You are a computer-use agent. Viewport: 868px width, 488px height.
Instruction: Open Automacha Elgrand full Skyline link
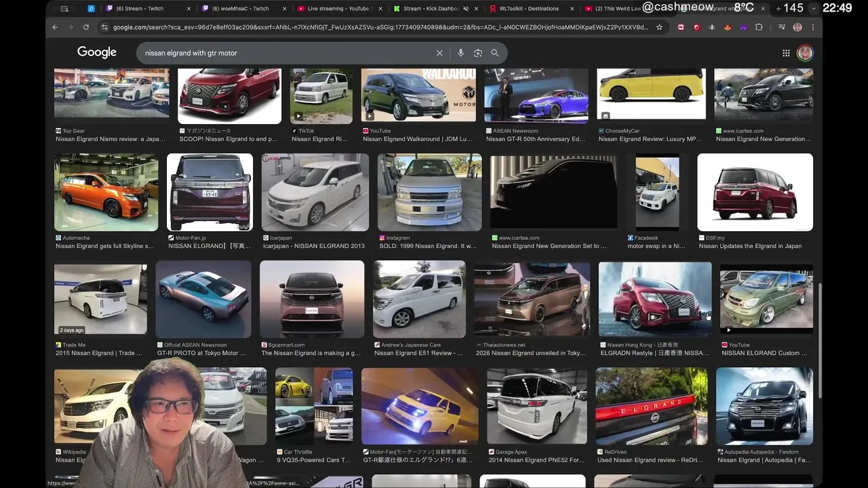[105, 246]
